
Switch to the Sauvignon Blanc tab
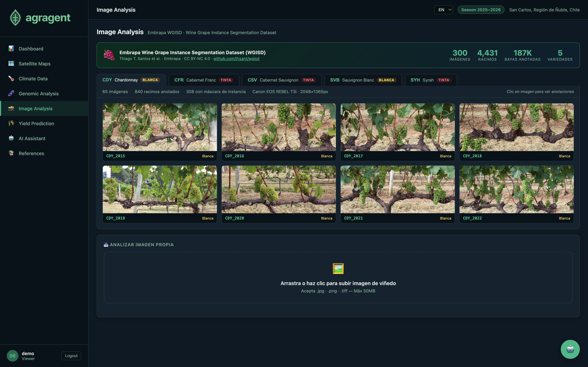click(x=363, y=80)
